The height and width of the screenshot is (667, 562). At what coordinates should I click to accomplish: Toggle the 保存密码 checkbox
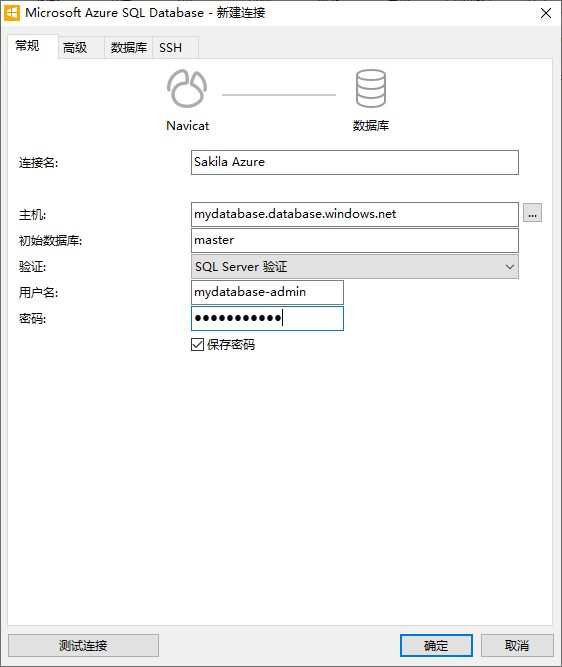tap(197, 345)
